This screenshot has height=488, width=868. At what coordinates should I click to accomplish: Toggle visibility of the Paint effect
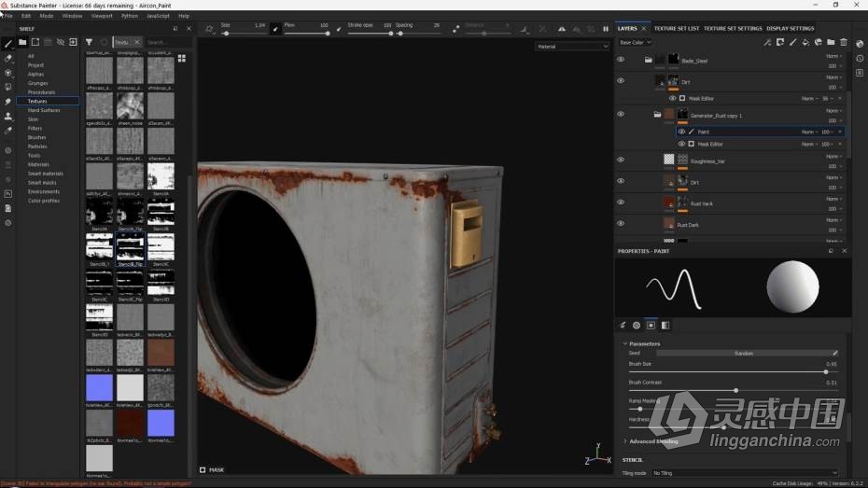coord(681,132)
